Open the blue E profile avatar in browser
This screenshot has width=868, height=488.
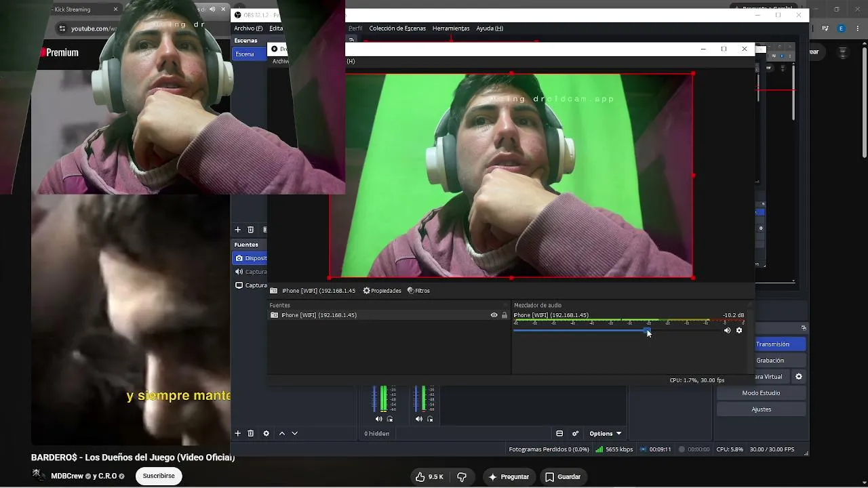[842, 28]
